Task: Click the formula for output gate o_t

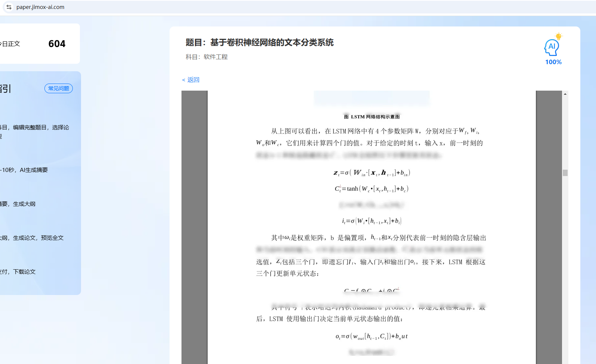Action: pos(372,336)
